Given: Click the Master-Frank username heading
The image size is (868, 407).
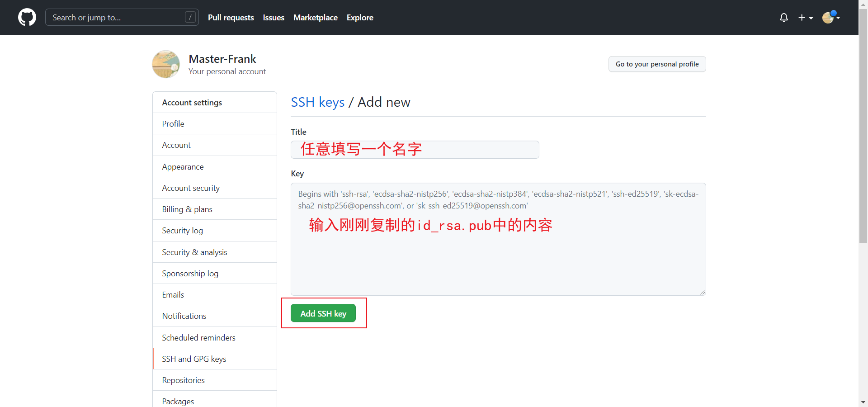Looking at the screenshot, I should pyautogui.click(x=222, y=59).
